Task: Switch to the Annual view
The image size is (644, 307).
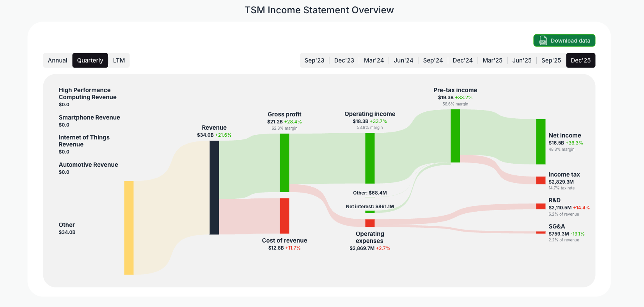Action: 58,61
